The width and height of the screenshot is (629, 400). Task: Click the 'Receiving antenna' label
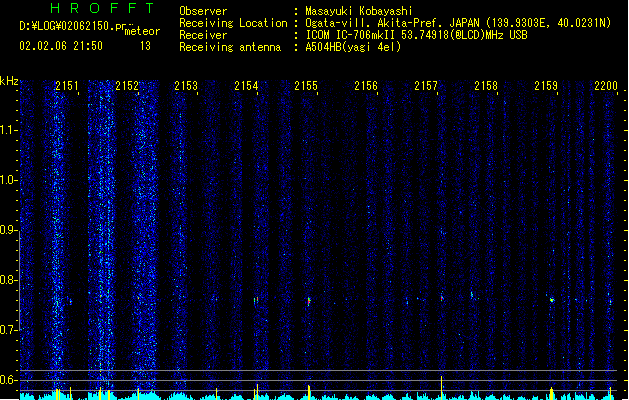(230, 47)
